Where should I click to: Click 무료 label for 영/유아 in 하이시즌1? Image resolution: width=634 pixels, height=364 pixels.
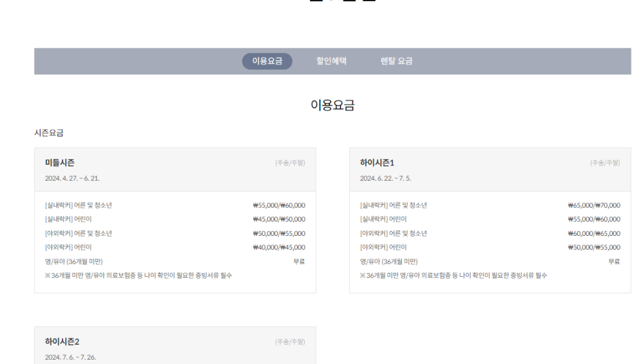pos(614,261)
